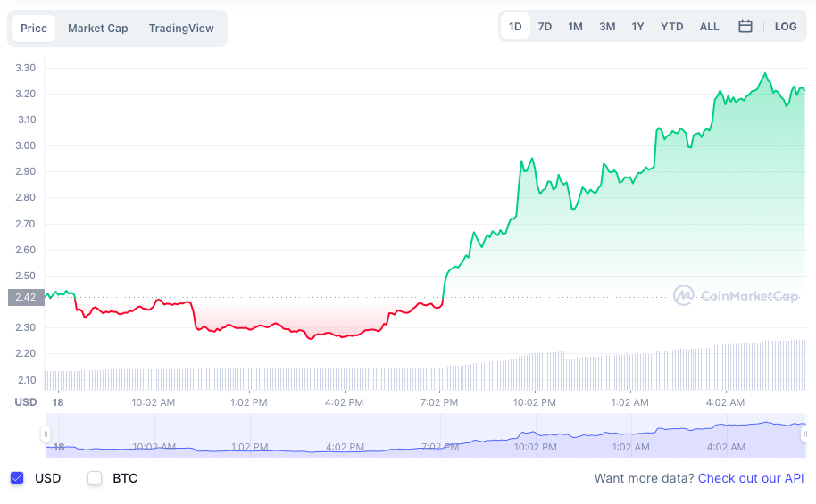The width and height of the screenshot is (816, 504).
Task: Click the left range slider handle
Action: coord(46,434)
